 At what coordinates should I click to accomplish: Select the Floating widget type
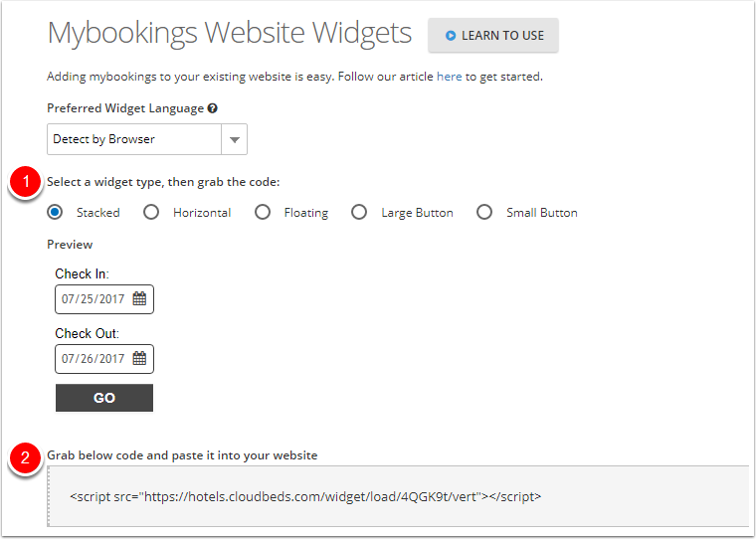click(x=263, y=212)
